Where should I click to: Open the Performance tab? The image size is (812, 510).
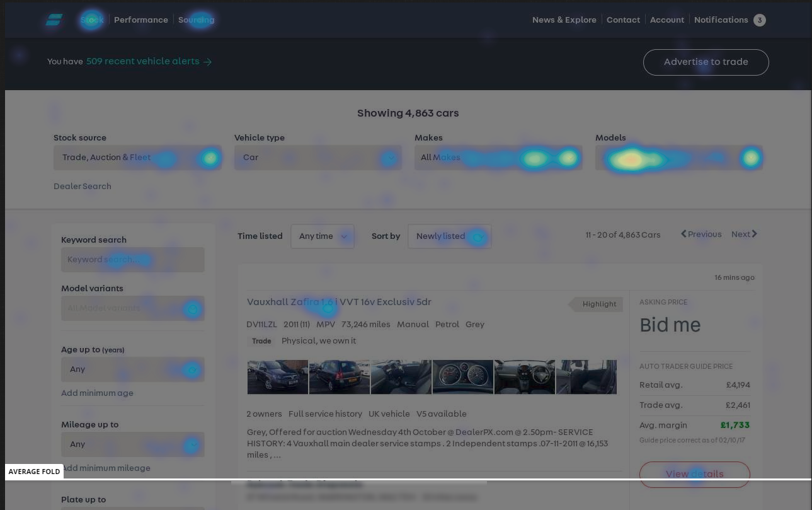[141, 20]
